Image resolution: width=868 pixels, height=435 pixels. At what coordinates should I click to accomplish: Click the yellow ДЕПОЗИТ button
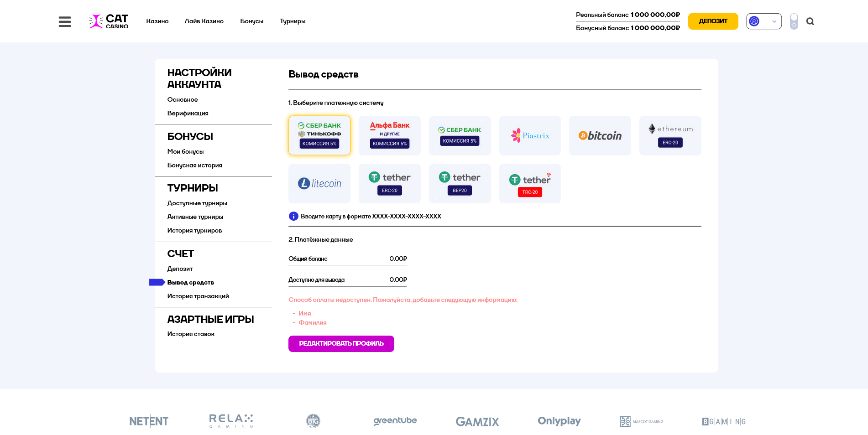713,21
